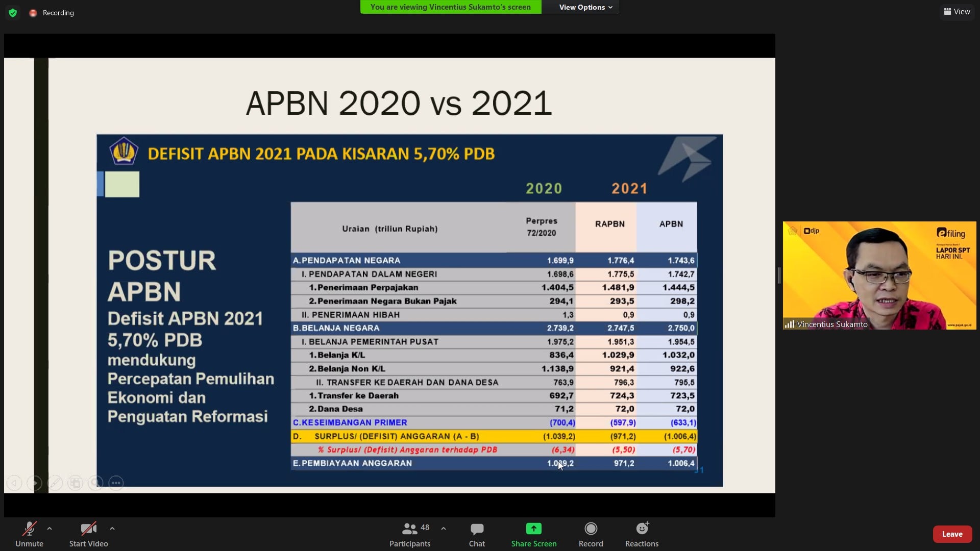Open the Chat panel
This screenshot has width=980, height=551.
477,534
